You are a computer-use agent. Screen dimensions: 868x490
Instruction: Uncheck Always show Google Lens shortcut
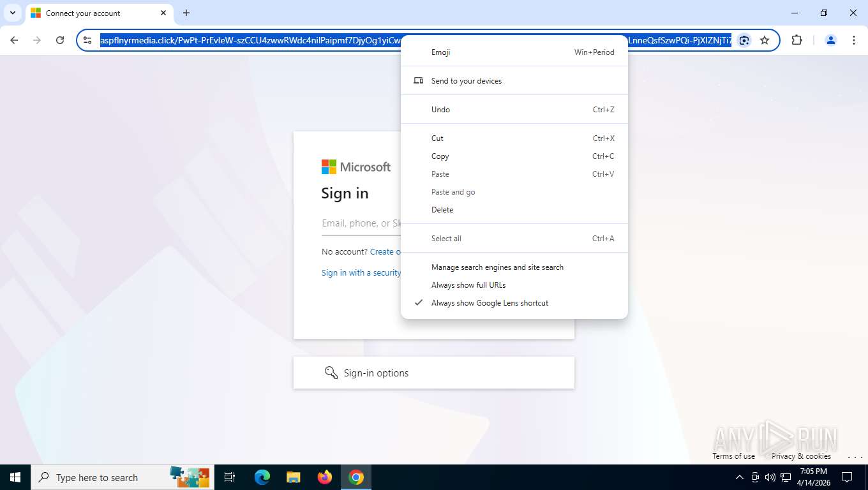(x=514, y=303)
